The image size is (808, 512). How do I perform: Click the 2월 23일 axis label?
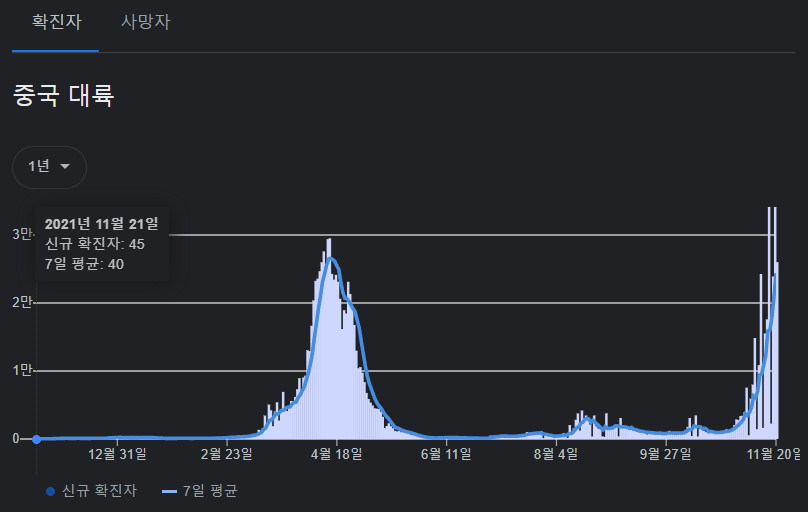click(x=227, y=454)
